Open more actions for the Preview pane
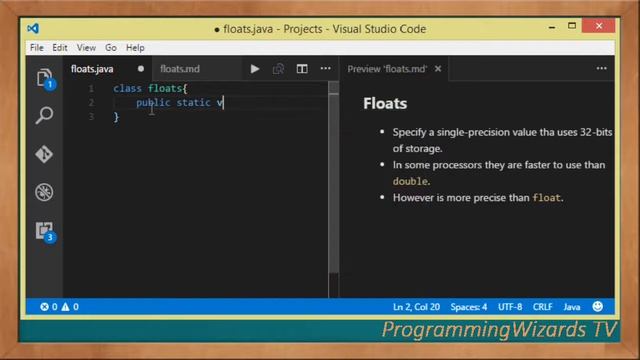The height and width of the screenshot is (360, 640). pyautogui.click(x=602, y=69)
